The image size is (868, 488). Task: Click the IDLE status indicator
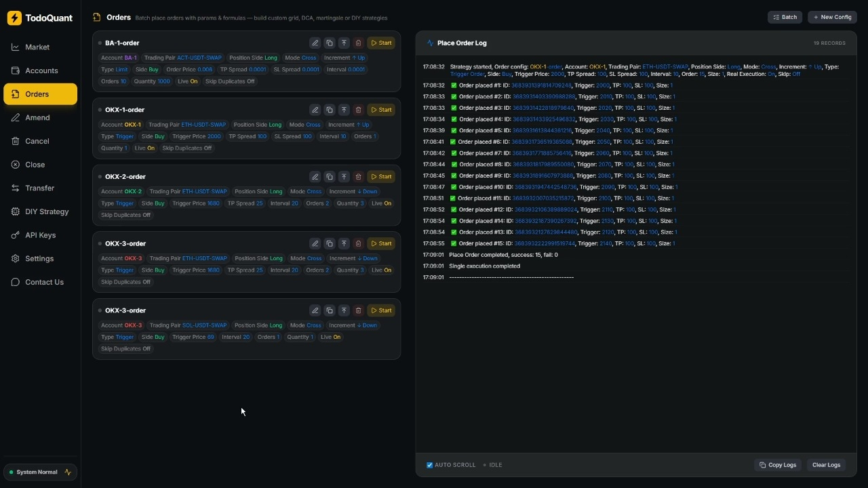(493, 465)
